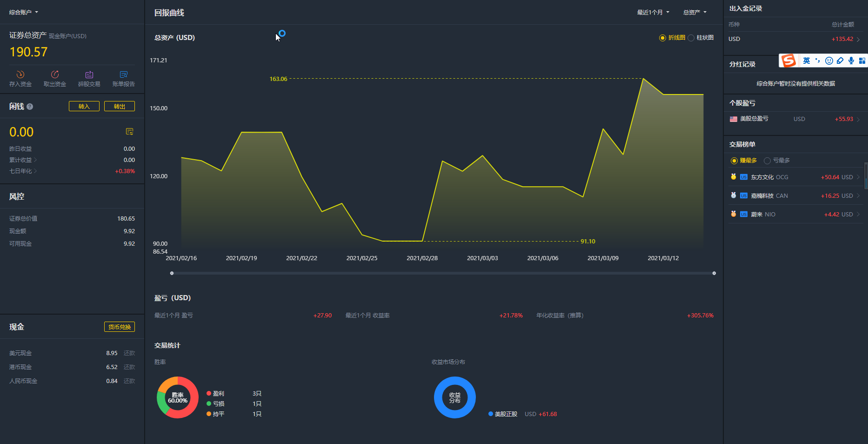
Task: Click the 美股正股 legend entry
Action: coord(503,414)
